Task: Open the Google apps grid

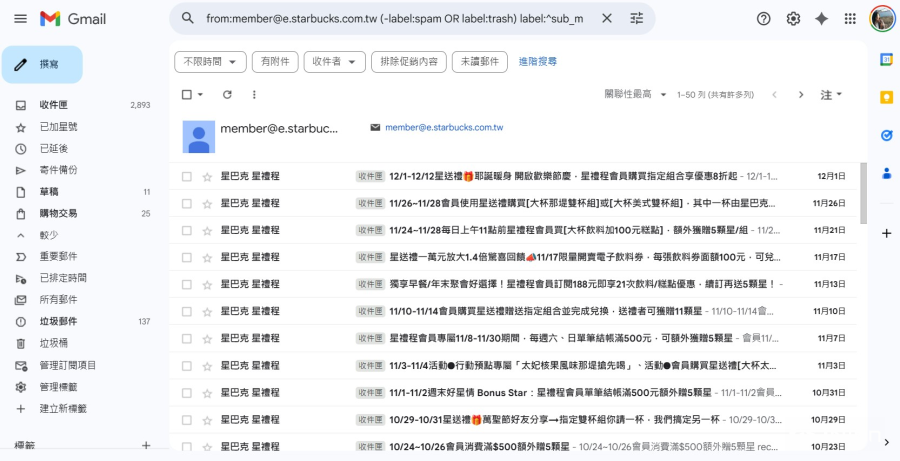Action: coord(850,19)
